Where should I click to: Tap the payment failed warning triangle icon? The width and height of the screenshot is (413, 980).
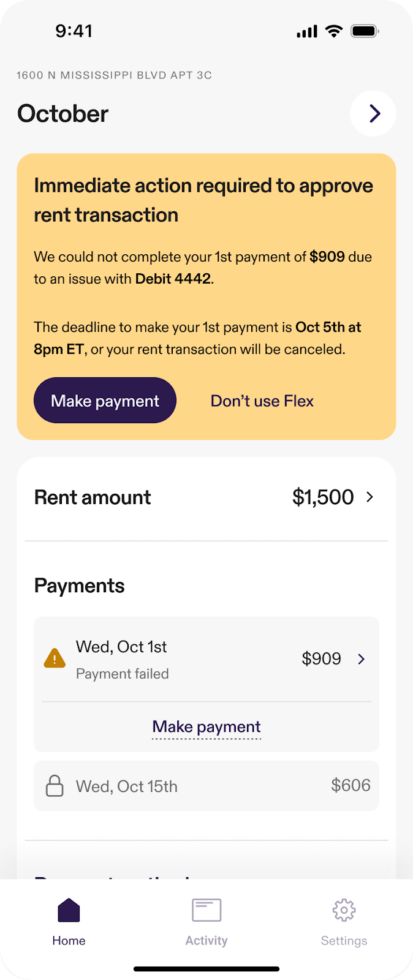pos(55,658)
